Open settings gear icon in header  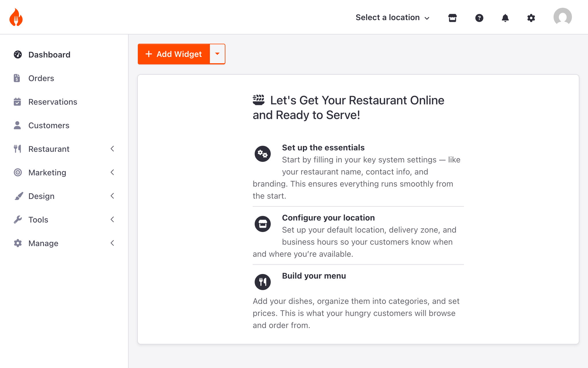tap(531, 18)
